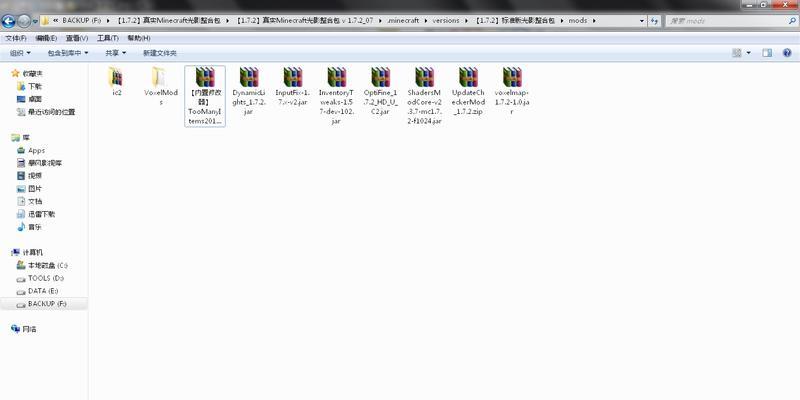The image size is (800, 400).
Task: Click the Back navigation arrow button
Action: tap(8, 21)
